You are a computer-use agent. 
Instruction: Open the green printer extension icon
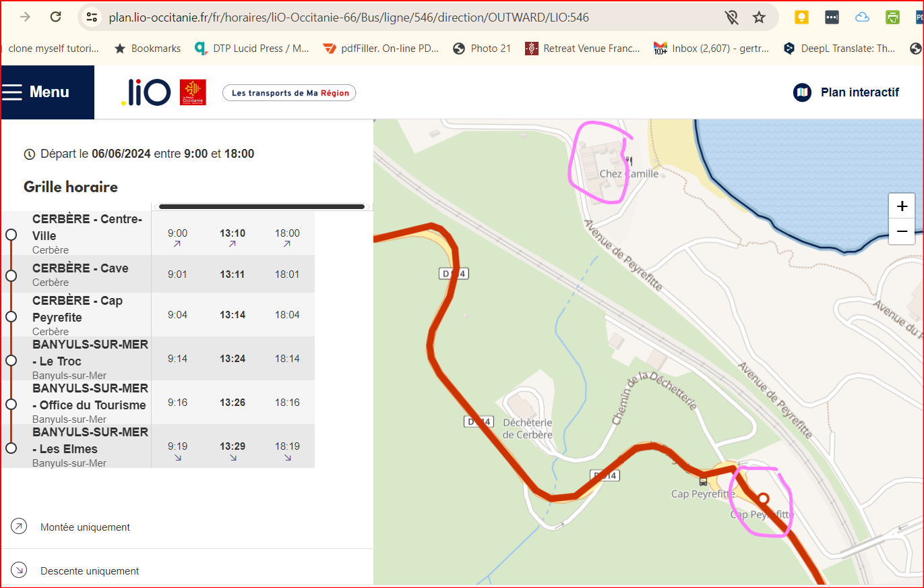tap(892, 18)
